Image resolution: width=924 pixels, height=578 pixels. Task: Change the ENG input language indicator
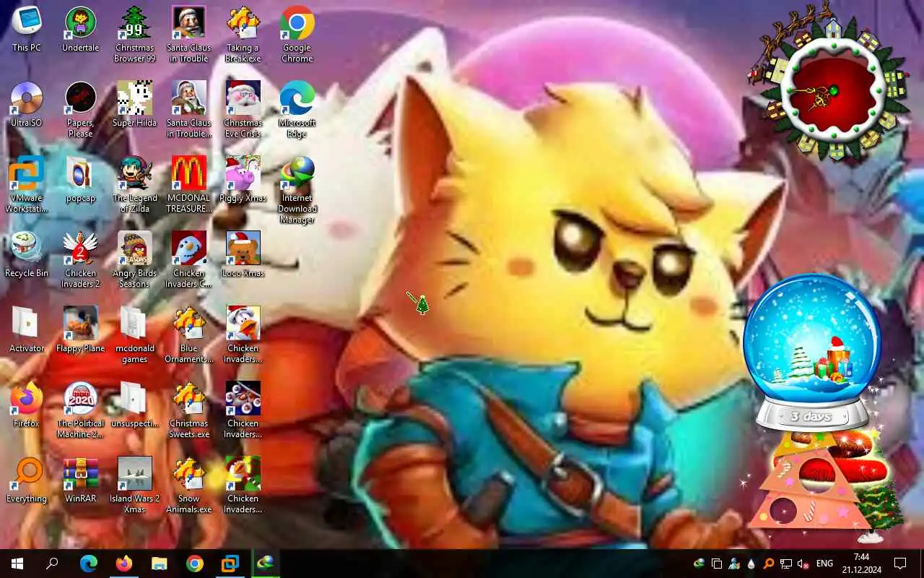coord(824,564)
